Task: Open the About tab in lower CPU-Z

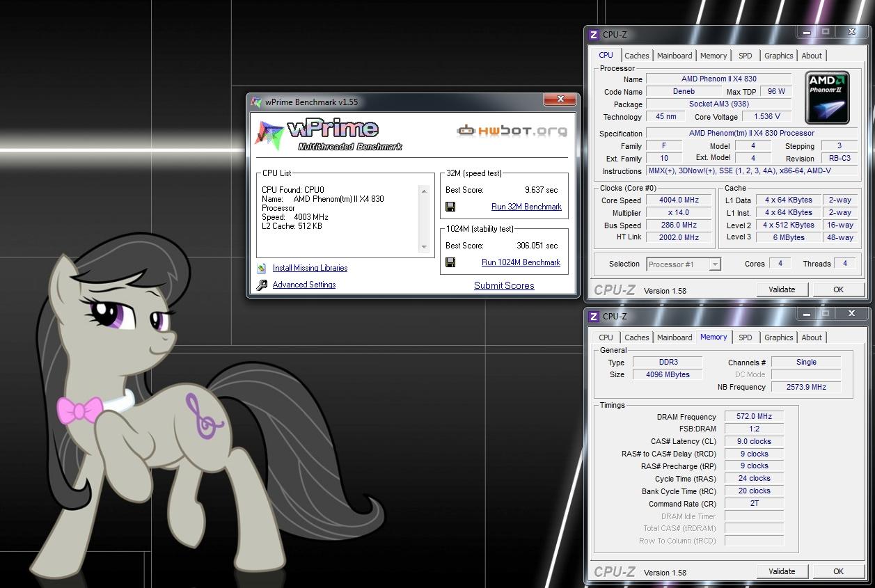Action: click(x=812, y=337)
